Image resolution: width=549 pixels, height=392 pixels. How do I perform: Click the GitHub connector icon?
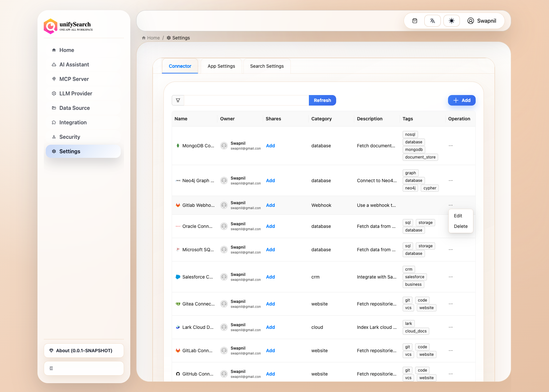pos(178,374)
